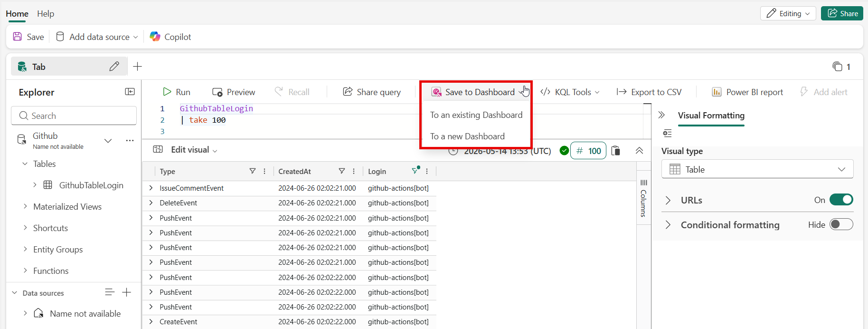Run the KQL query

[177, 92]
